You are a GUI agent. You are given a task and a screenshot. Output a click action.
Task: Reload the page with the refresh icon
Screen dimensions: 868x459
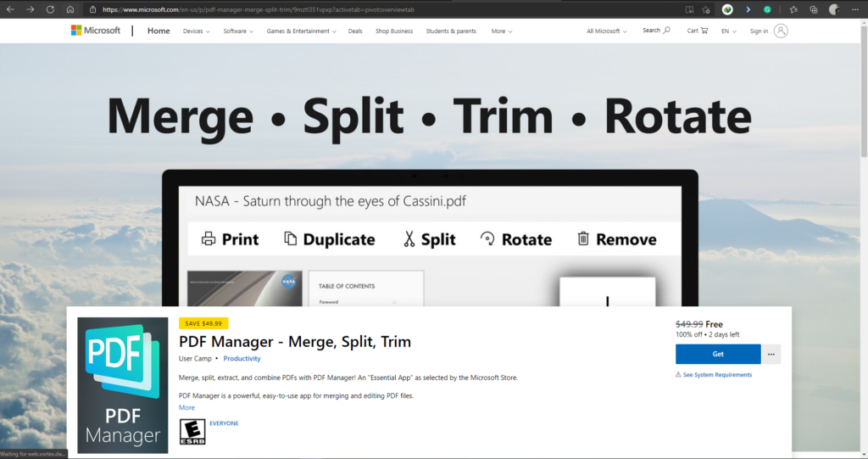tap(50, 9)
